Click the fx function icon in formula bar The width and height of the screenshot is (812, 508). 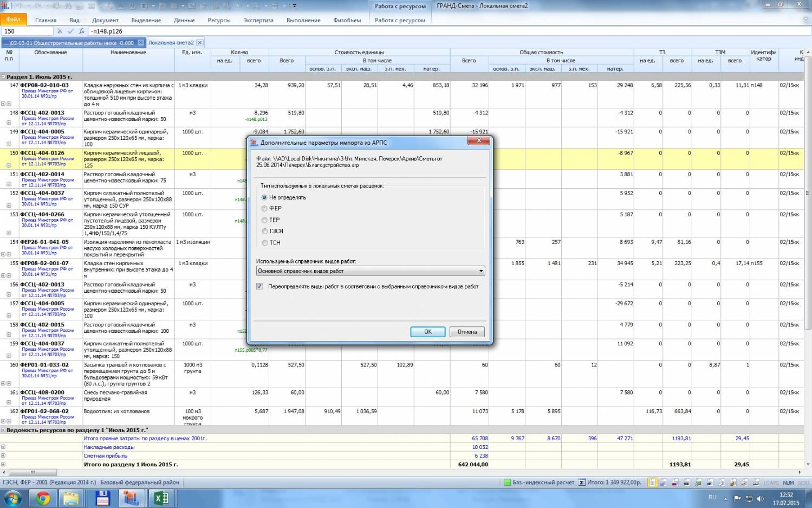point(81,31)
